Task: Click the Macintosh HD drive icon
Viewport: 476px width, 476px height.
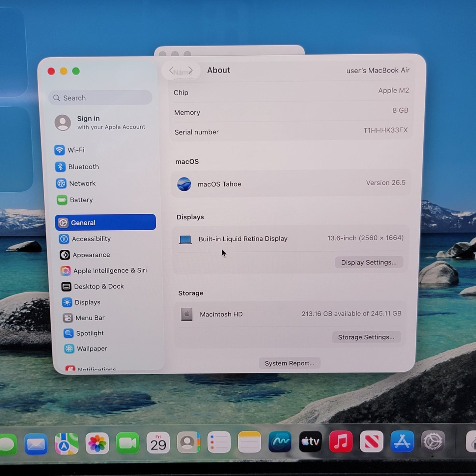Action: click(187, 314)
